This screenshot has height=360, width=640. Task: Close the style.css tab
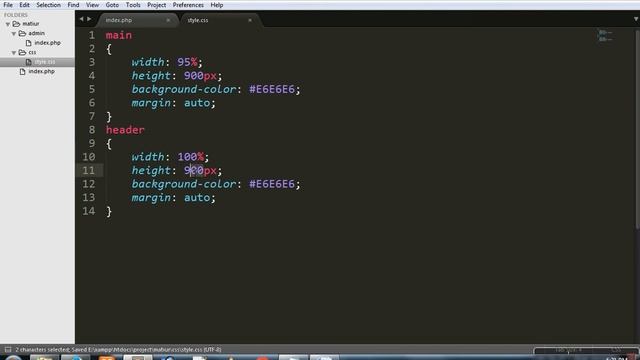(250, 20)
